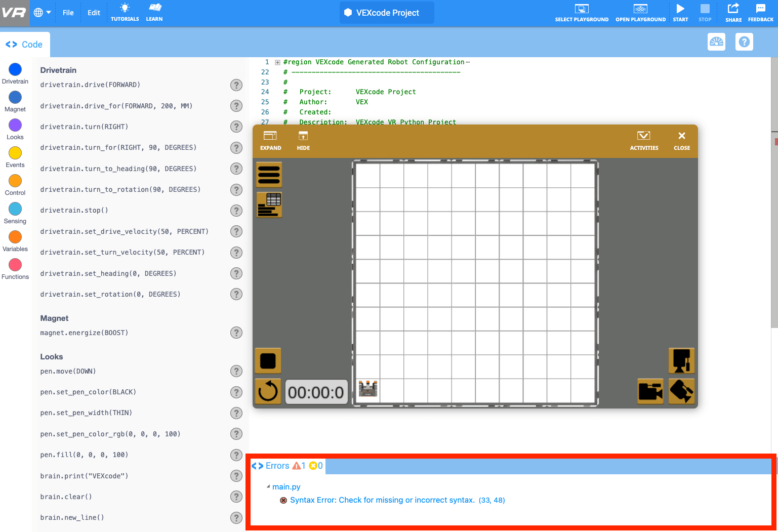Open the FEEDBACK speech bubble icon
The height and width of the screenshot is (532, 778).
point(760,9)
